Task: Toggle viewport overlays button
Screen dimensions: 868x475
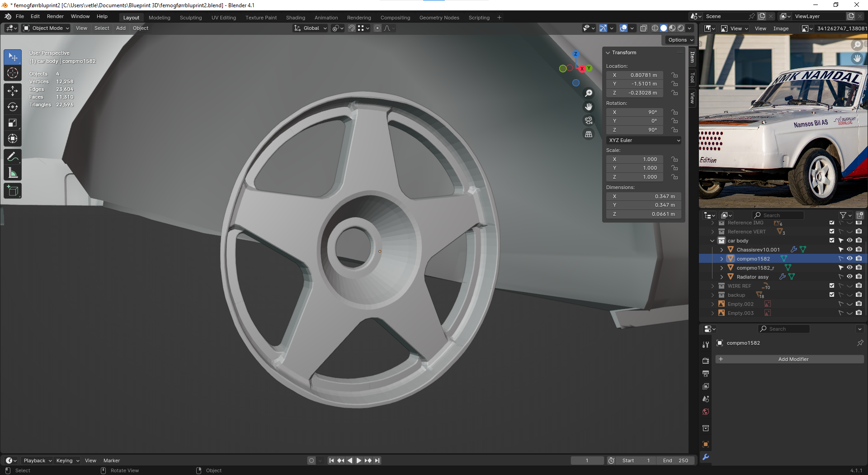Action: (x=623, y=28)
